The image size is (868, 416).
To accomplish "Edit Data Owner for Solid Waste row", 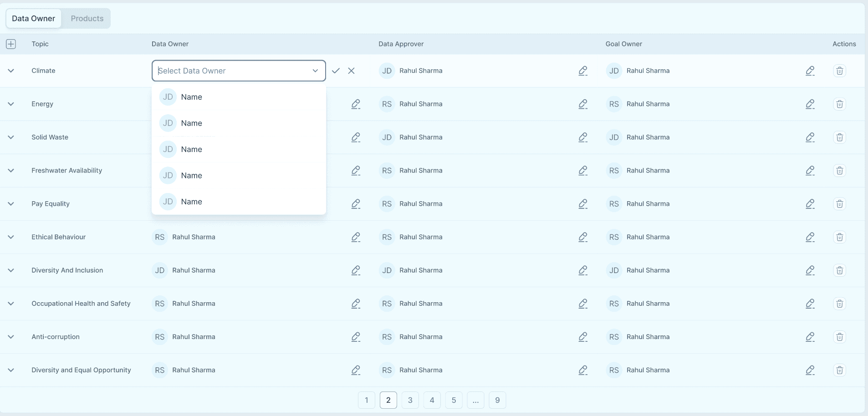I will [x=356, y=137].
